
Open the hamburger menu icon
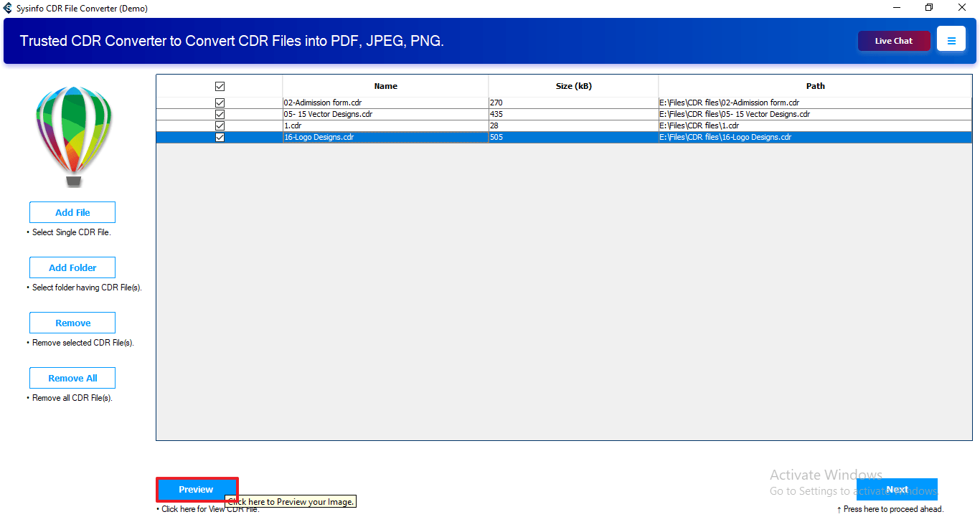[951, 39]
